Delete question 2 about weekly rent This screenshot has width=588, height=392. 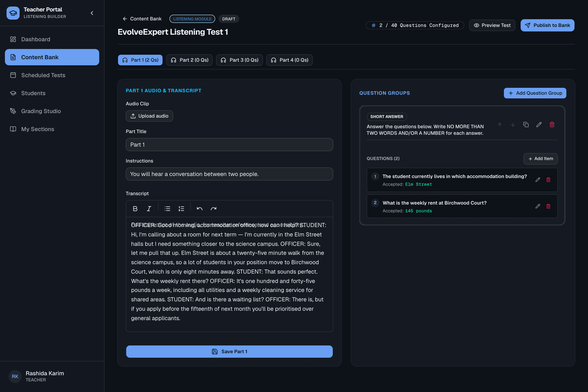coord(549,206)
